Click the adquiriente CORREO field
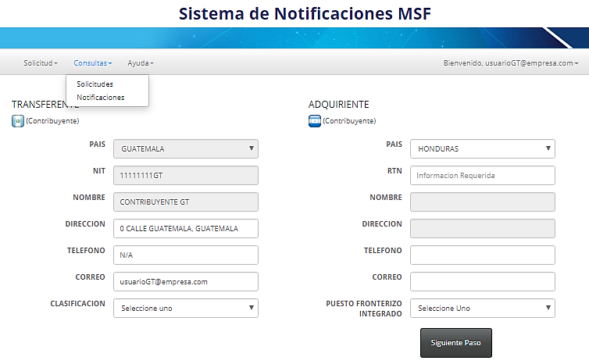The image size is (589, 364). 483,282
